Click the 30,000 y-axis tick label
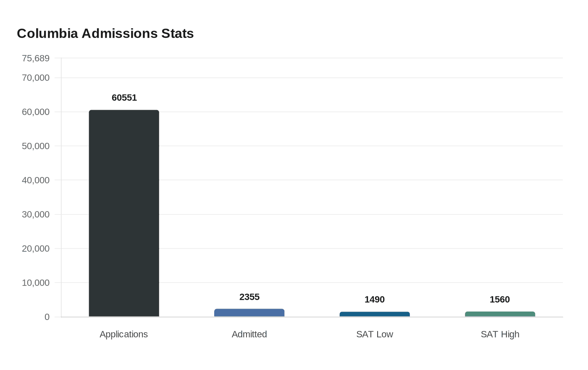 [x=36, y=214]
